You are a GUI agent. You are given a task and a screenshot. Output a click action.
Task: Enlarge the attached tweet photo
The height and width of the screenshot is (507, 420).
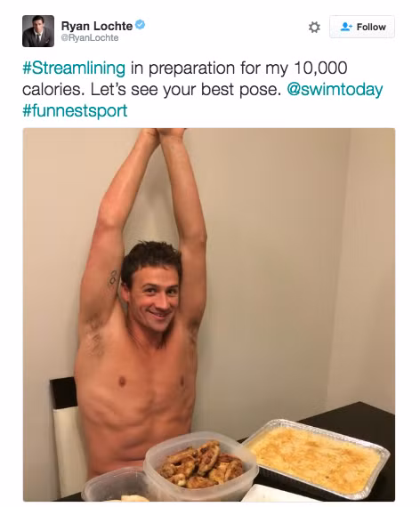click(x=209, y=315)
